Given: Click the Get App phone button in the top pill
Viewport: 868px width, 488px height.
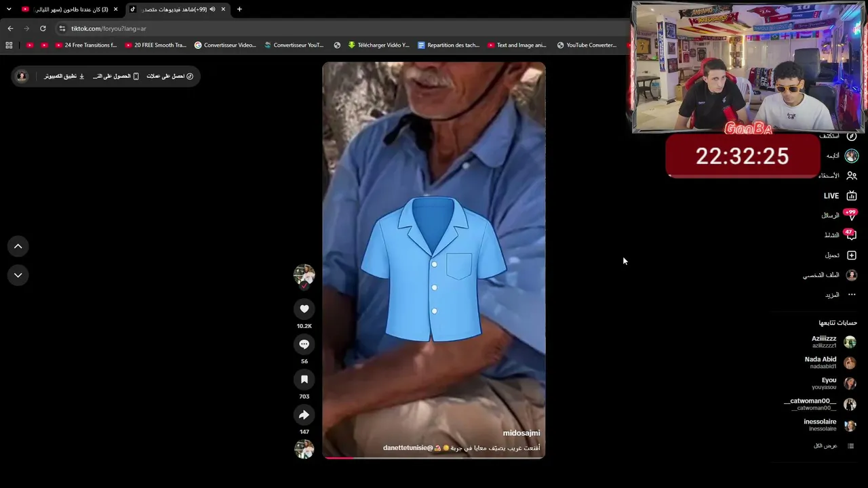Looking at the screenshot, I should 116,76.
